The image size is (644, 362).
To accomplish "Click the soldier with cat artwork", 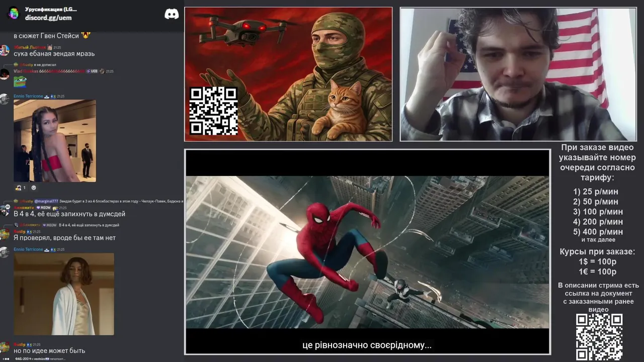I will 288,74.
